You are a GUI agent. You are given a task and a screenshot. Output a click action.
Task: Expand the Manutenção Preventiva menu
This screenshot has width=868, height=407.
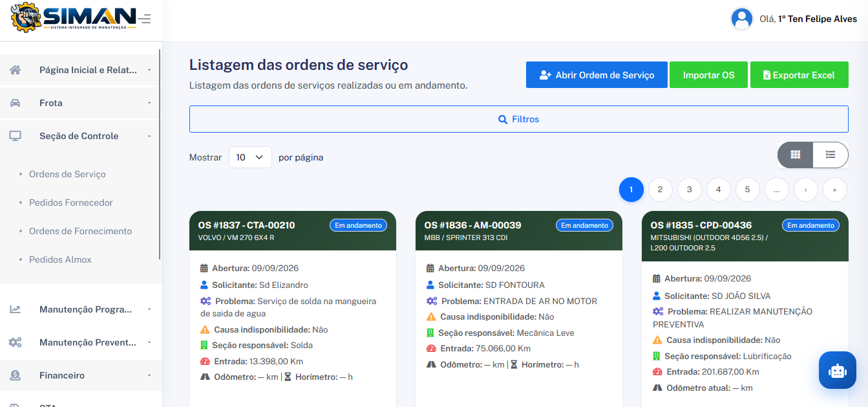click(x=80, y=342)
